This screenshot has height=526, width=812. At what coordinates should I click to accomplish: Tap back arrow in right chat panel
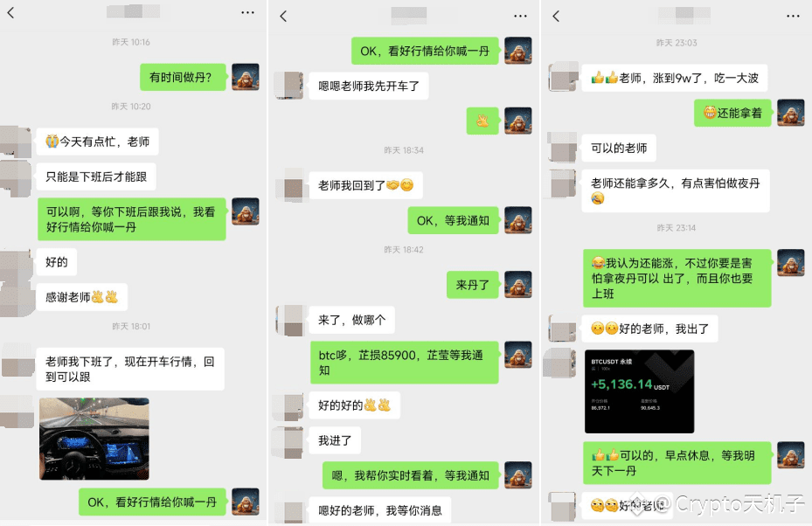[556, 16]
